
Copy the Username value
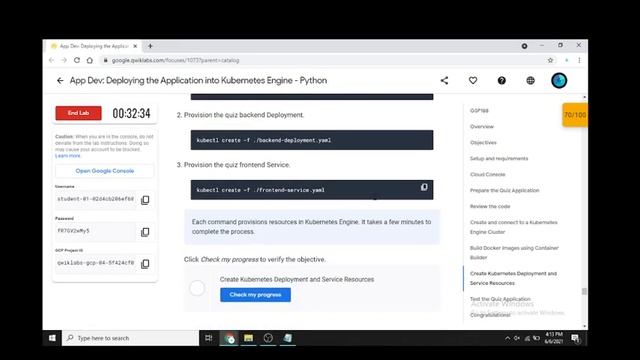pos(145,200)
